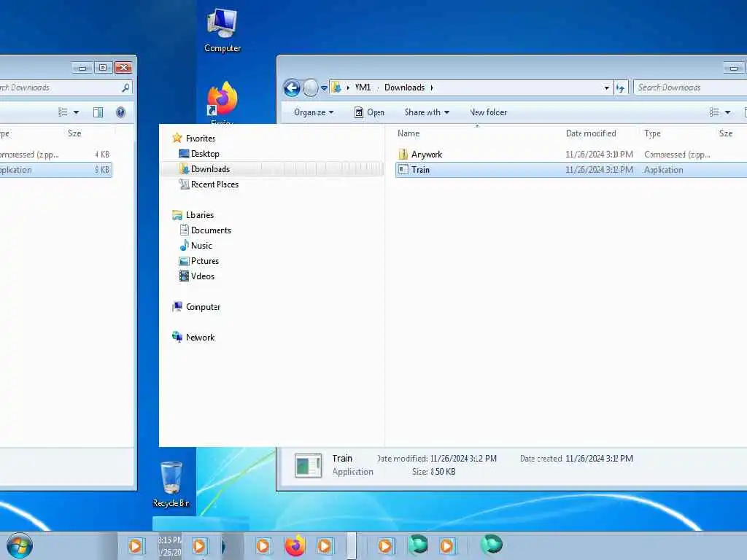Open the address bar history dropdown
Image resolution: width=747 pixels, height=560 pixels.
coord(606,87)
